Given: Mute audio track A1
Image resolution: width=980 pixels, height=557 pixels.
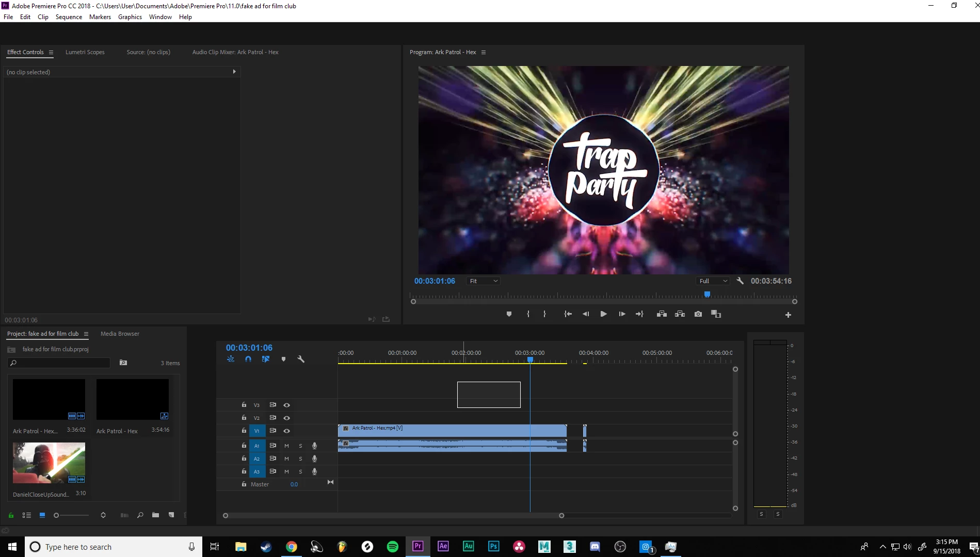Looking at the screenshot, I should pyautogui.click(x=286, y=446).
